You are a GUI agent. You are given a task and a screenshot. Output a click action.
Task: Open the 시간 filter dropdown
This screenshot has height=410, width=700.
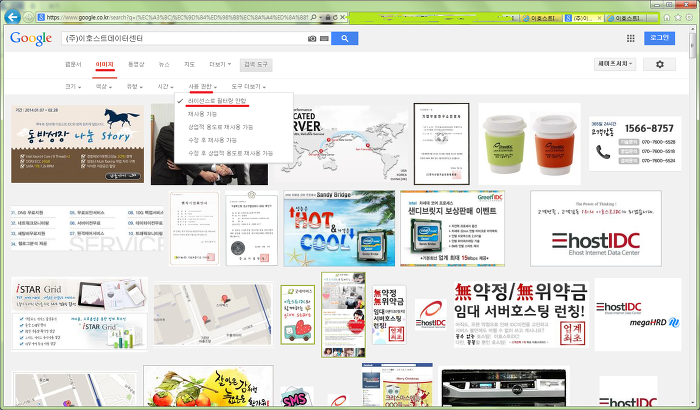coord(165,86)
